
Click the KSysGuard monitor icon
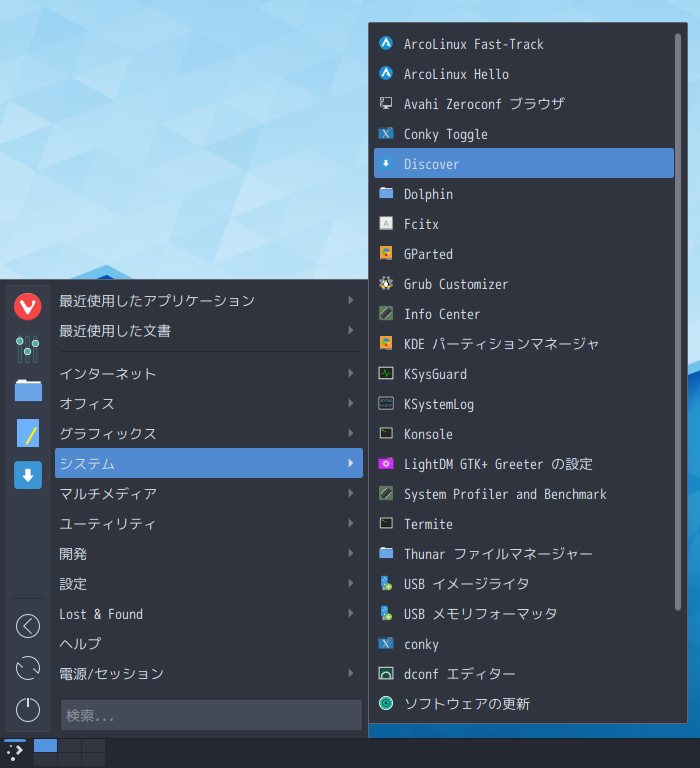tap(386, 373)
